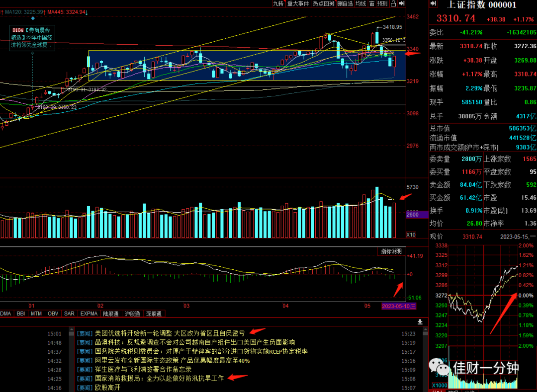Switch to the DMA indicator tab
The height and width of the screenshot is (392, 537).
coord(6,314)
